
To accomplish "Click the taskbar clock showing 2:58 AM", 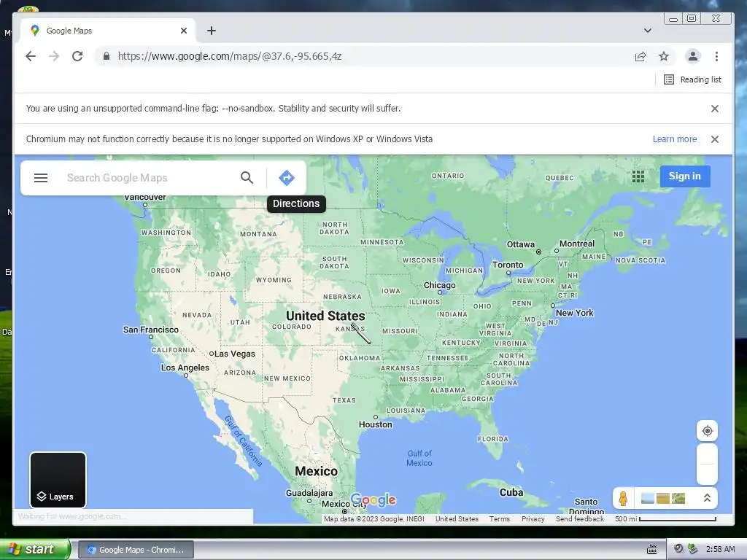I will pos(720,549).
